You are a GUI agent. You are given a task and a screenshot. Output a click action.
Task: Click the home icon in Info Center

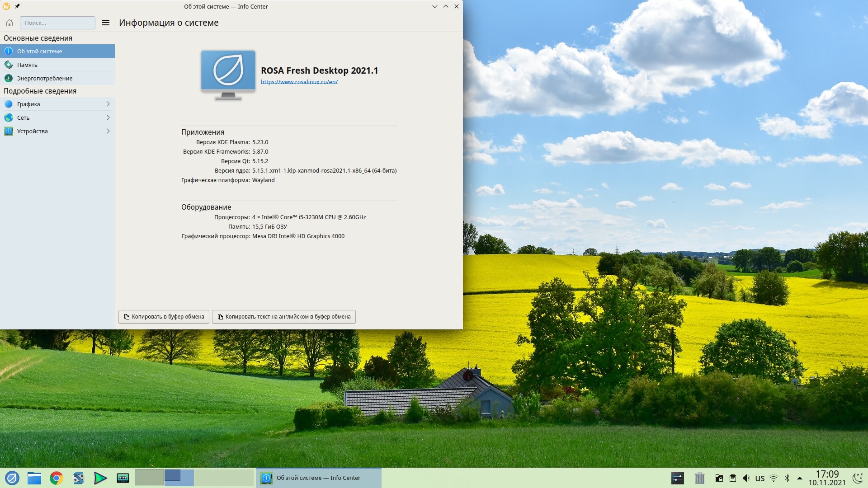tap(9, 23)
